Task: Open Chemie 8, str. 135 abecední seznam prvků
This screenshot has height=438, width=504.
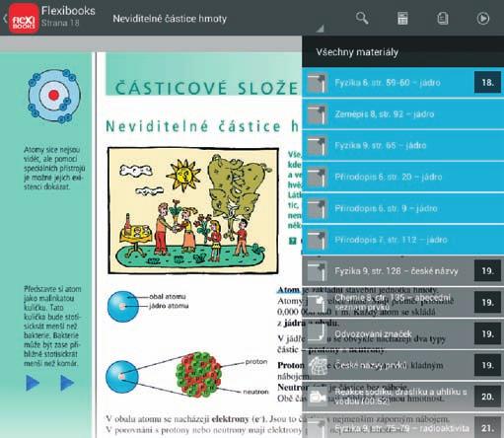Action: (402, 302)
